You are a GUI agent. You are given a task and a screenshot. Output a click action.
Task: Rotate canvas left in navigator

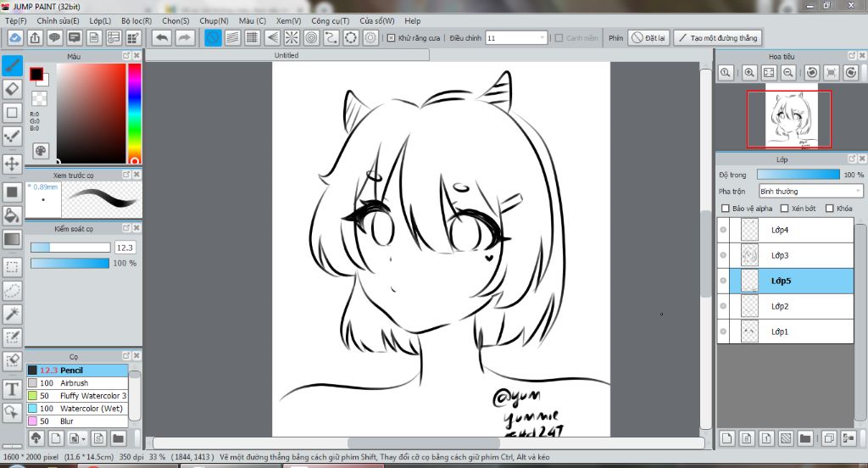pos(812,73)
